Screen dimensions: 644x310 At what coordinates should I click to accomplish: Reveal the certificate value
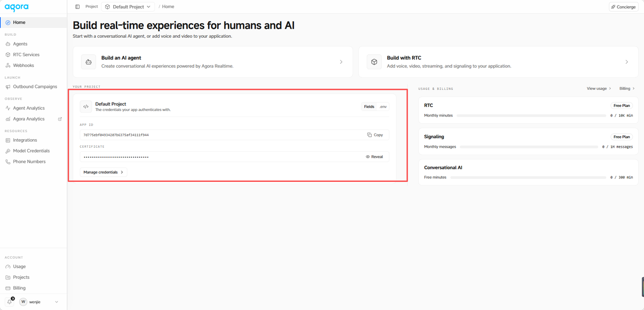(374, 157)
